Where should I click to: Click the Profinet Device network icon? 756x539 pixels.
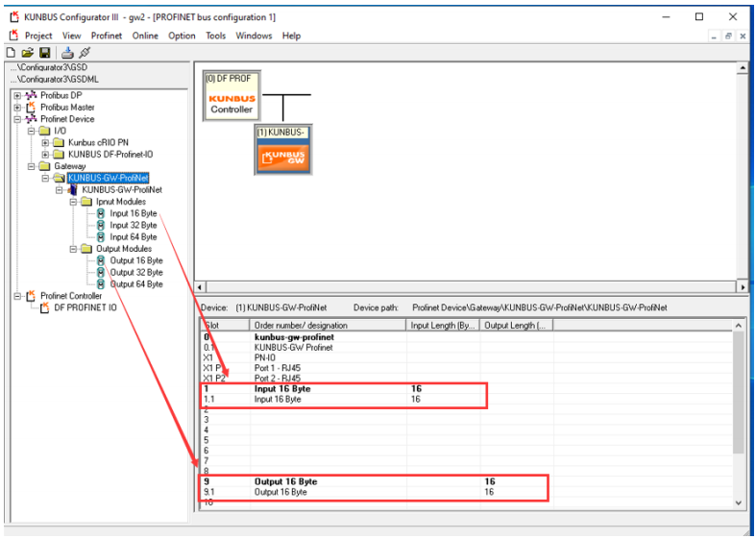(31, 119)
